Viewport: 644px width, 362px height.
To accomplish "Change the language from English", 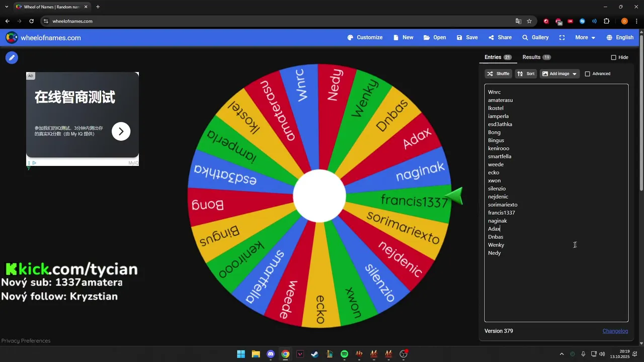I will (620, 38).
